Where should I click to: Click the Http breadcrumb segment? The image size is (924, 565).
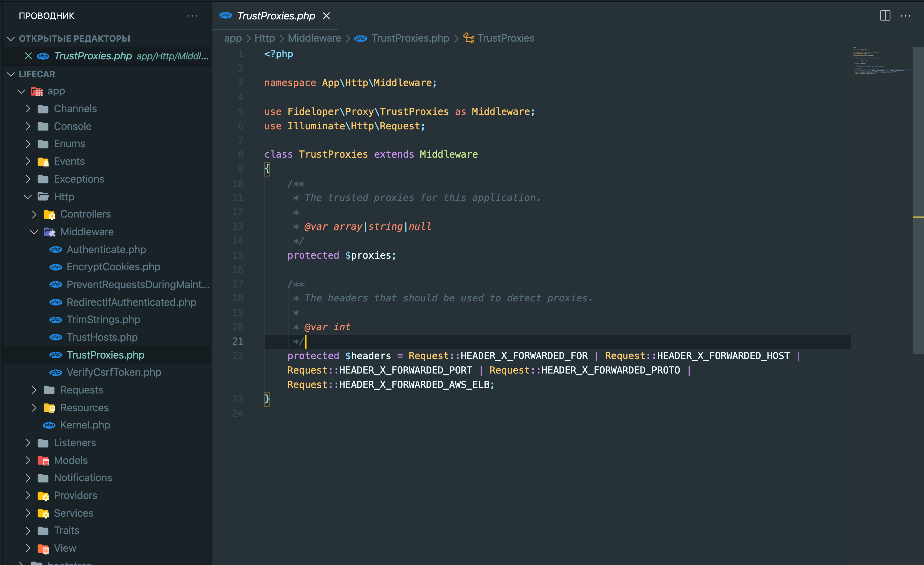[x=265, y=38]
